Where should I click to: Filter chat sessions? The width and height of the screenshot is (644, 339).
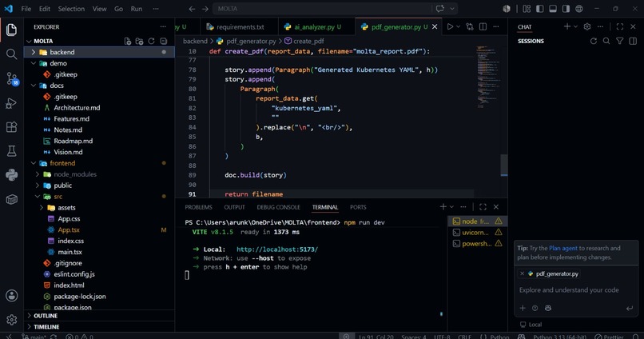click(620, 41)
